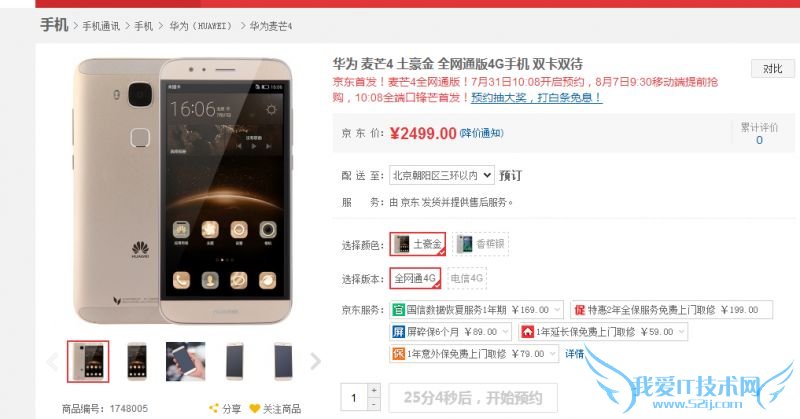This screenshot has height=419, width=800.
Task: Click the 对比 compare button
Action: [772, 68]
